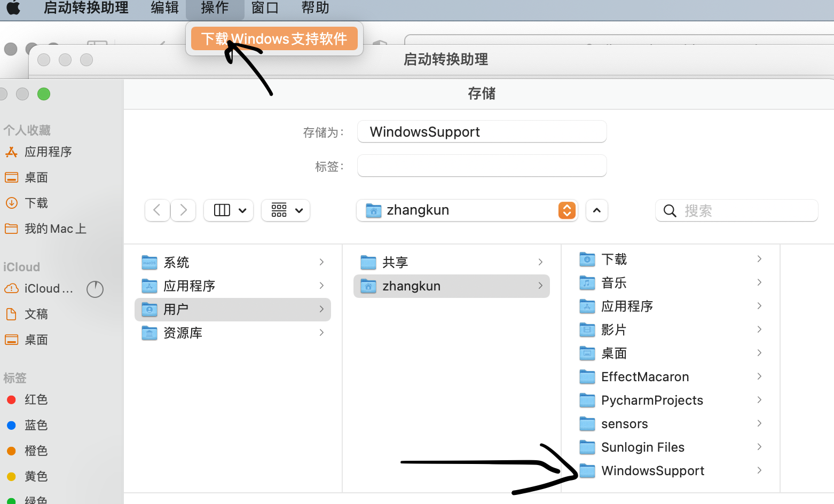Open the 影片 folder
This screenshot has height=504, width=834.
coord(671,329)
